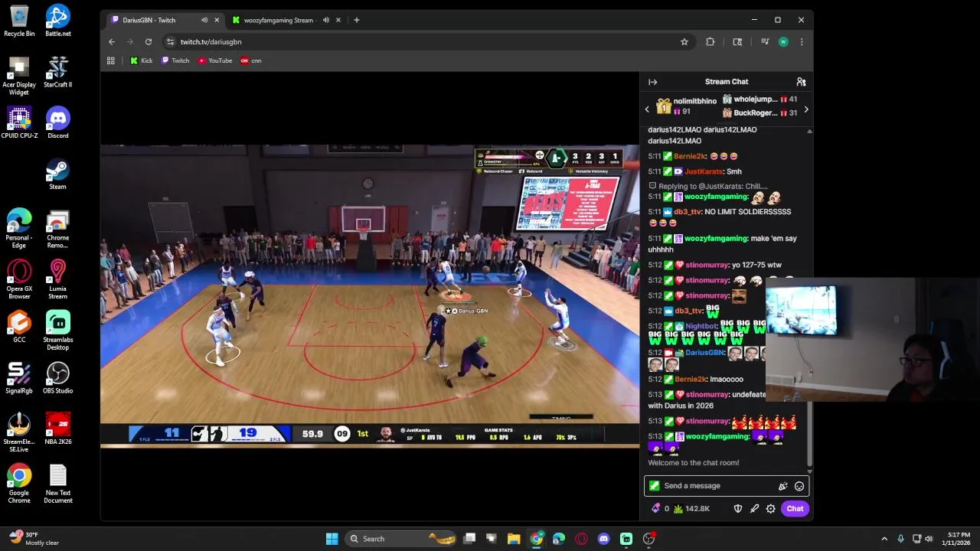Launch NBA 2K26 from the desktop
This screenshot has width=980, height=551.
coord(58,429)
